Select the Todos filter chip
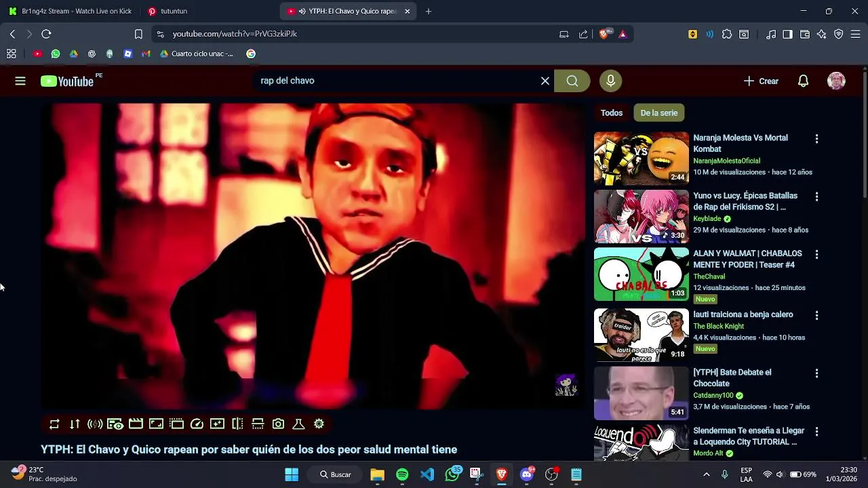 click(x=611, y=113)
